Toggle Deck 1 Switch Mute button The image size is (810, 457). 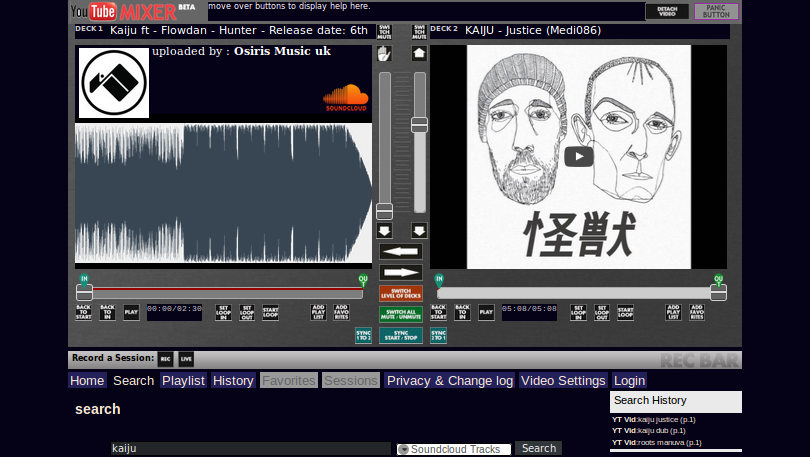tap(384, 32)
